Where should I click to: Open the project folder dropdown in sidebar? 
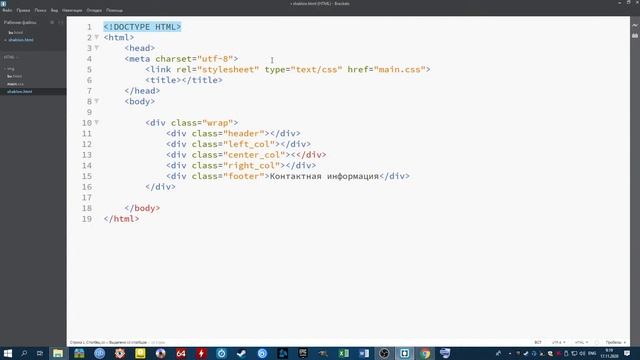[11, 57]
